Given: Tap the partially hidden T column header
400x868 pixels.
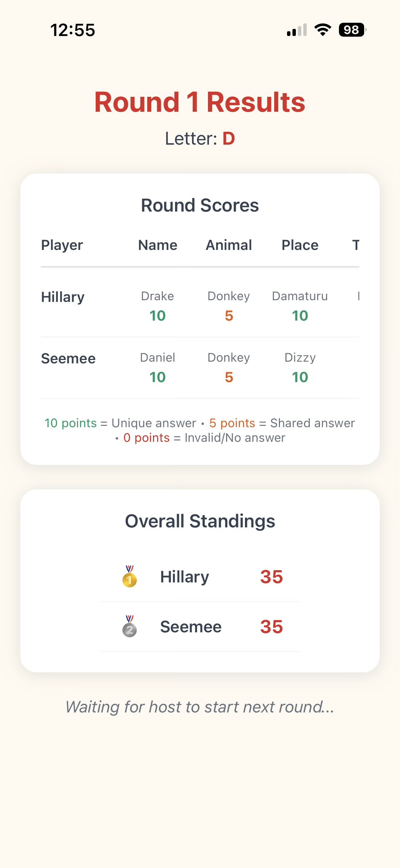Looking at the screenshot, I should 356,245.
